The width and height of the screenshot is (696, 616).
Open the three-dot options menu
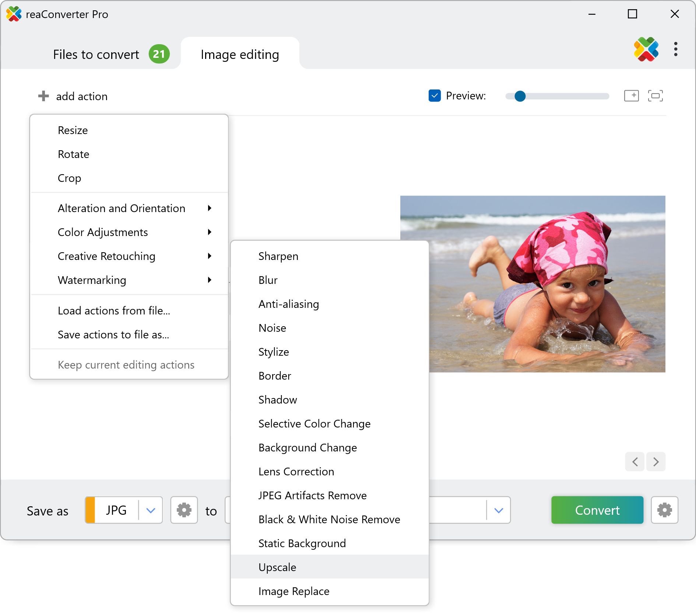pyautogui.click(x=675, y=49)
